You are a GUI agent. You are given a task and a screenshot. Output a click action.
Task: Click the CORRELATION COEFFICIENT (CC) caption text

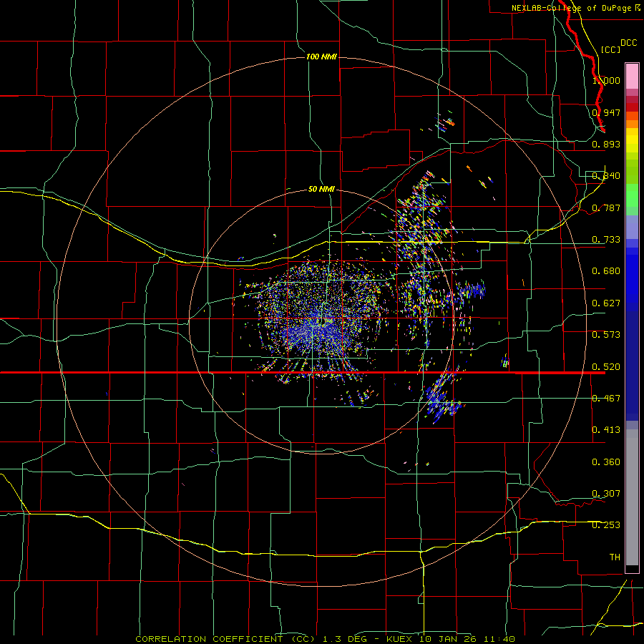coord(225,639)
